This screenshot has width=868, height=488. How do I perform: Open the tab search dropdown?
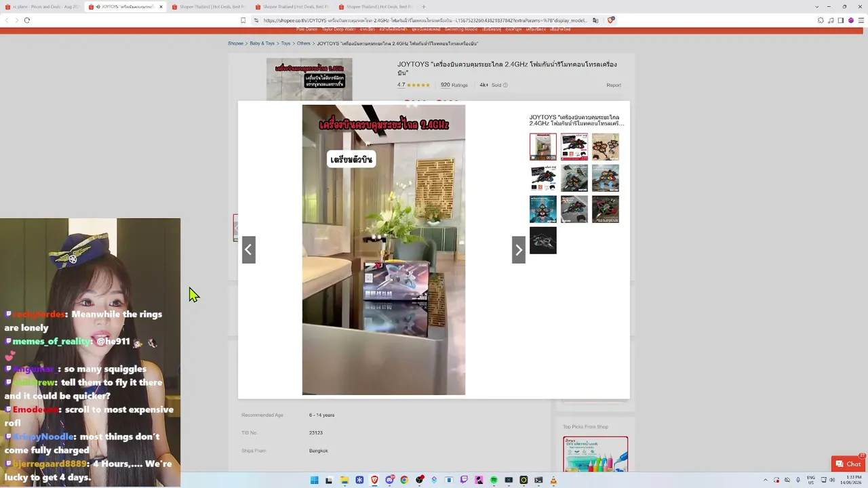coord(817,7)
